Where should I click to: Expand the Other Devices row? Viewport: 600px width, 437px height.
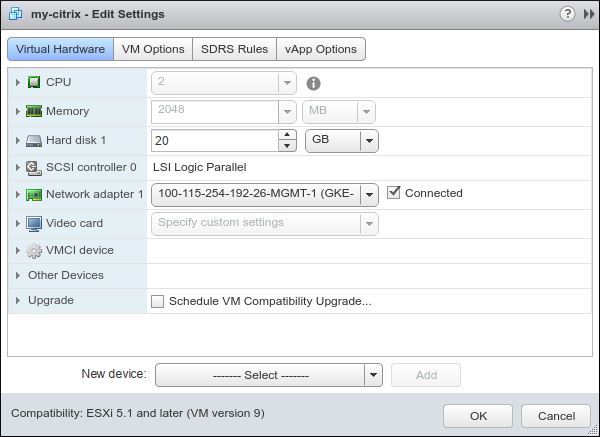coord(18,275)
